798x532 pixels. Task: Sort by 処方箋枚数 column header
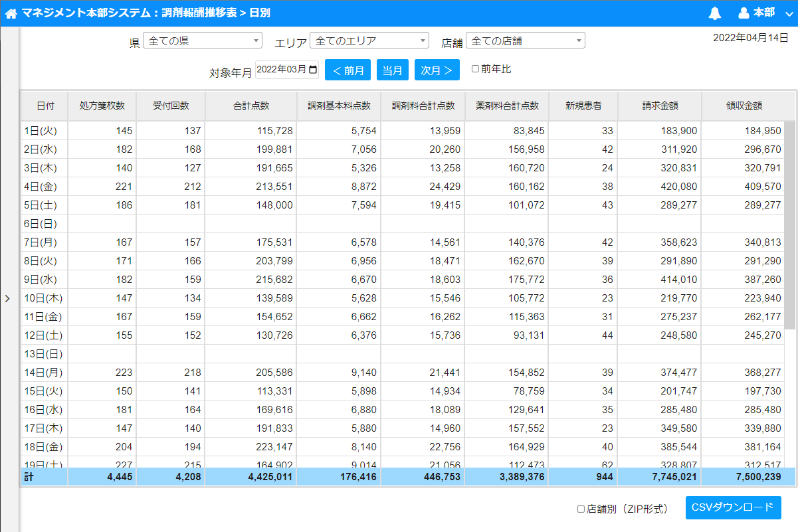(x=102, y=106)
